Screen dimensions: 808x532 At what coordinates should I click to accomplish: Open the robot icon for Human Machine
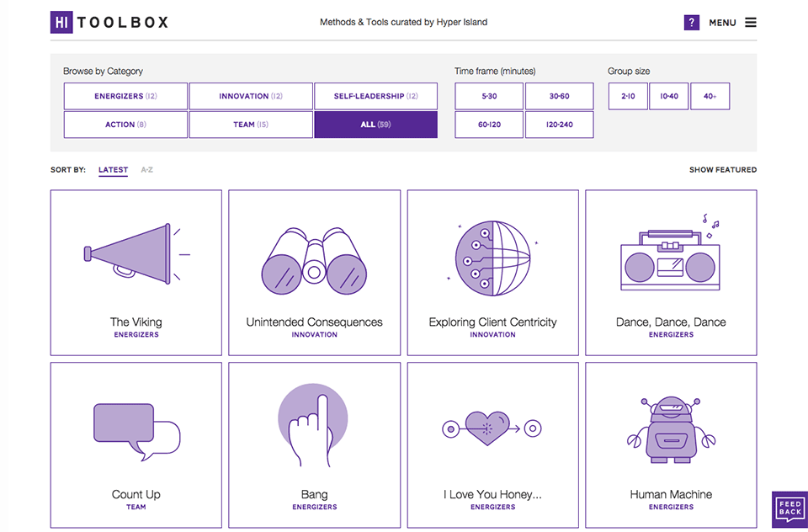671,429
